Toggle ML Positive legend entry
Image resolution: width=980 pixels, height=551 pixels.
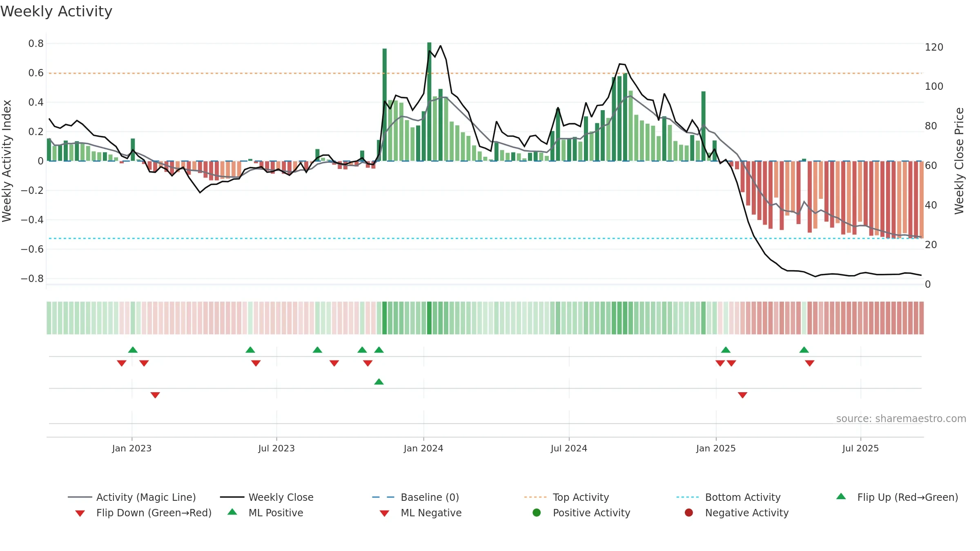[265, 513]
